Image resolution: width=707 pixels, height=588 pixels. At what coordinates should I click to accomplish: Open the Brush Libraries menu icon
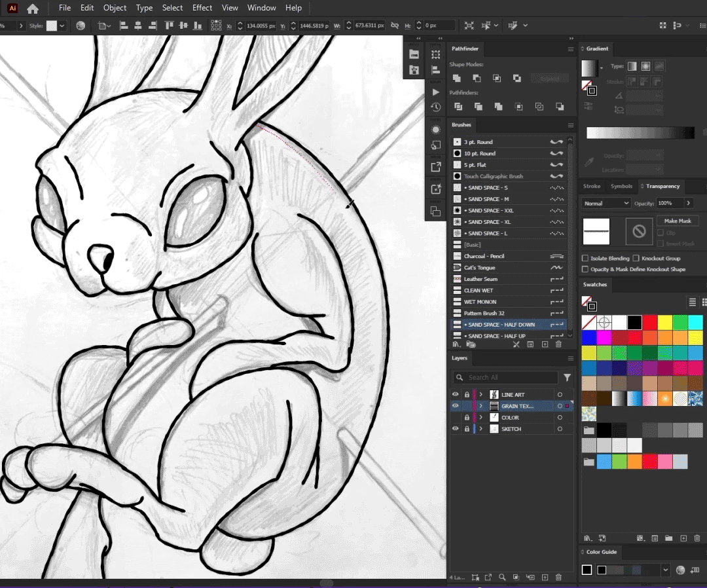tap(456, 344)
